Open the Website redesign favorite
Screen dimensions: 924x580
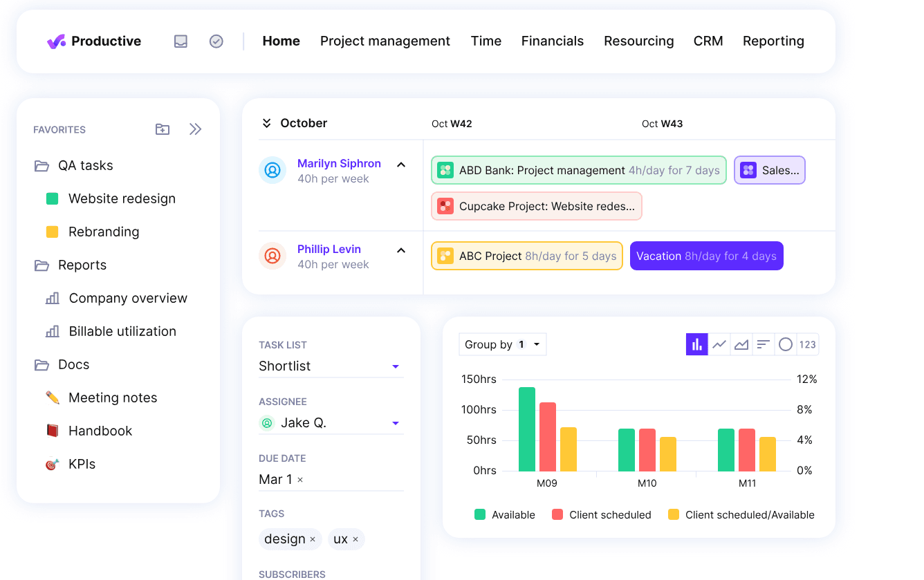pyautogui.click(x=111, y=199)
